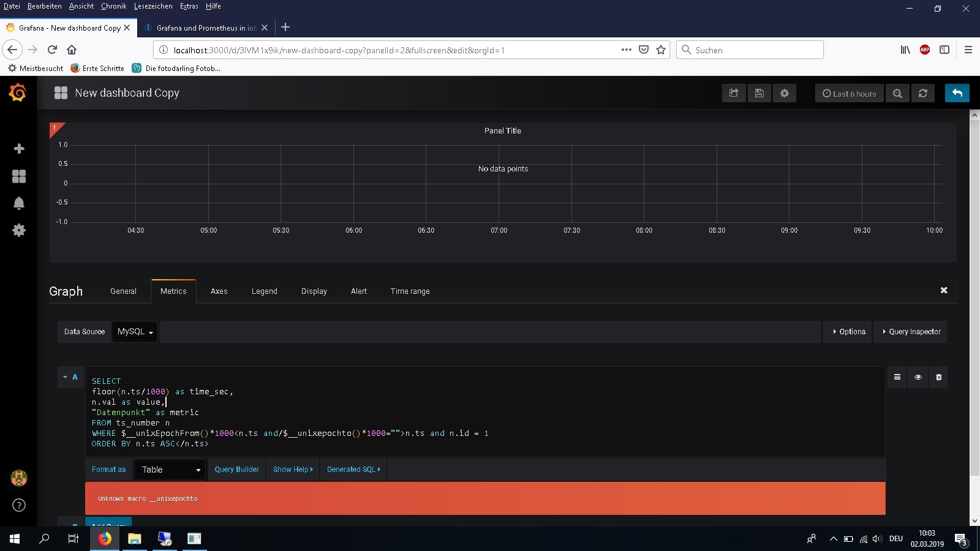Image resolution: width=980 pixels, height=551 pixels.
Task: Expand the Show Help section
Action: (x=293, y=470)
